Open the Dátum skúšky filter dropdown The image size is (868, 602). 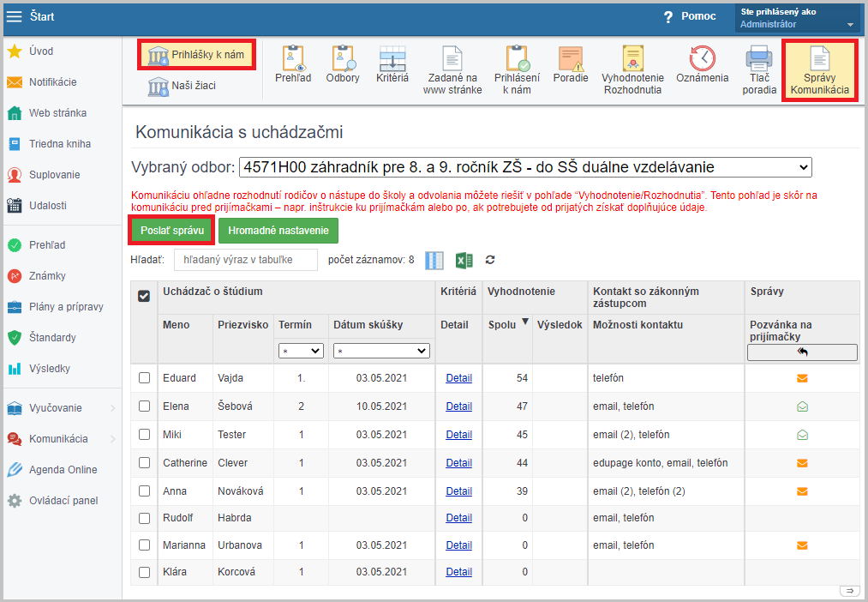click(381, 351)
